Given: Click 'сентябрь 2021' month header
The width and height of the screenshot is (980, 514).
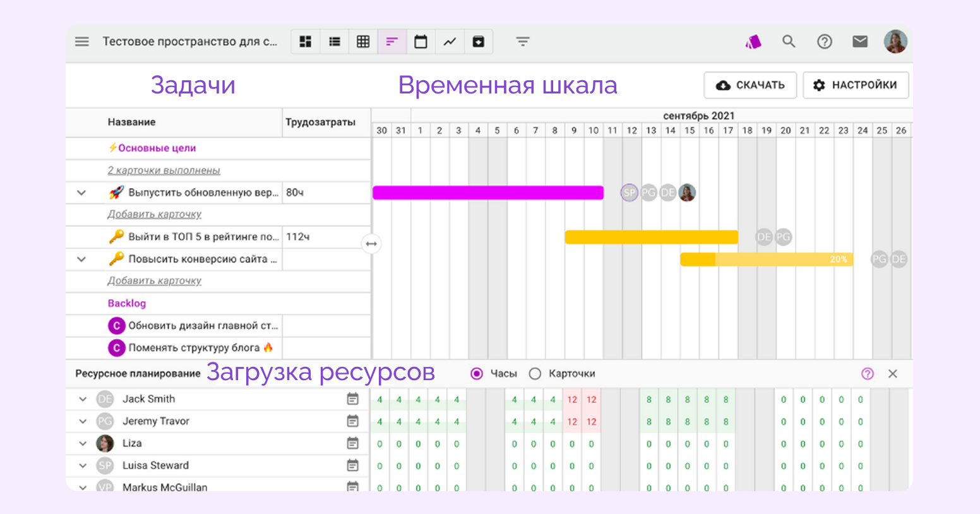Looking at the screenshot, I should (x=698, y=116).
